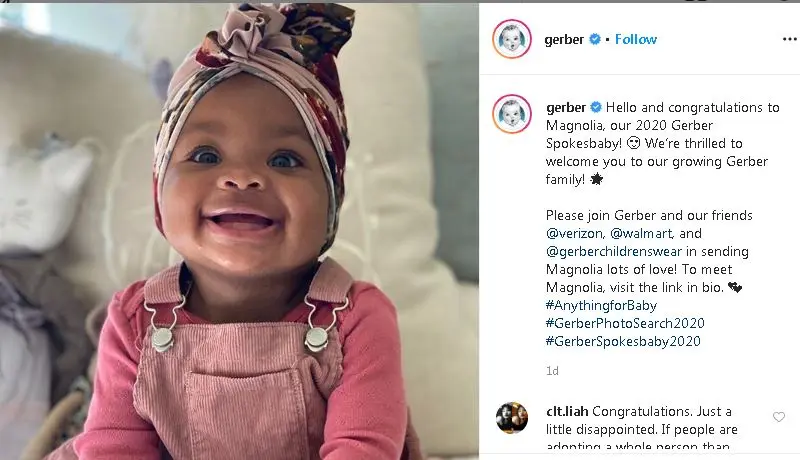Open the #AnythingforBaby hashtag
Screen dimensions: 800x460
601,305
